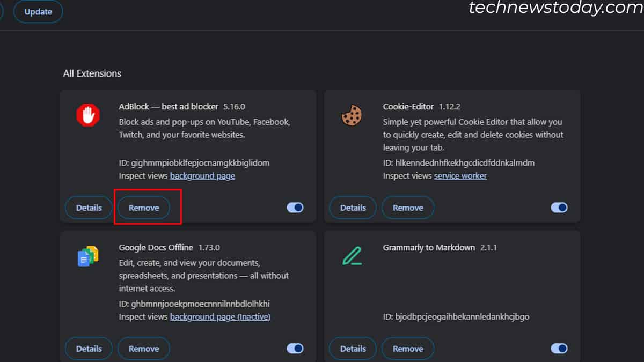Image resolution: width=644 pixels, height=362 pixels.
Task: Click Details on Grammarly to Markdown
Action: click(x=352, y=348)
